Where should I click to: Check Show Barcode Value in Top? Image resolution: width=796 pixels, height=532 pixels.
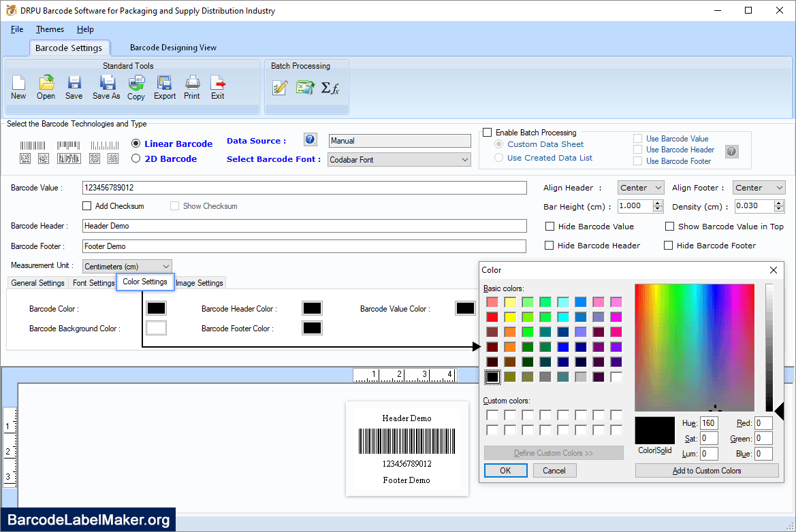(669, 226)
